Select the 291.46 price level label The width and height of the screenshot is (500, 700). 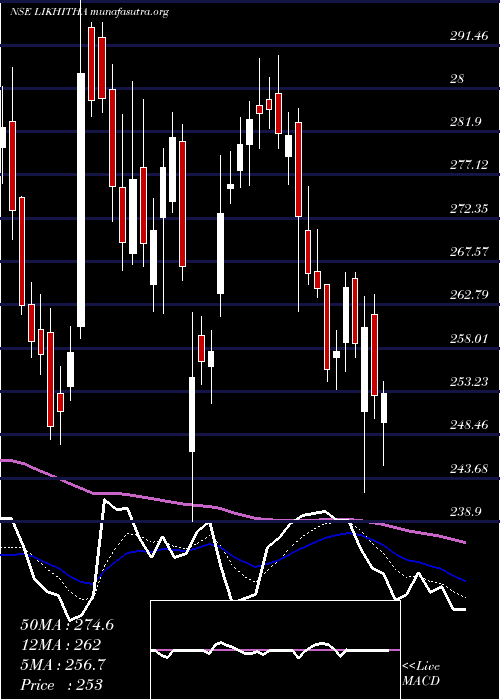tap(469, 37)
